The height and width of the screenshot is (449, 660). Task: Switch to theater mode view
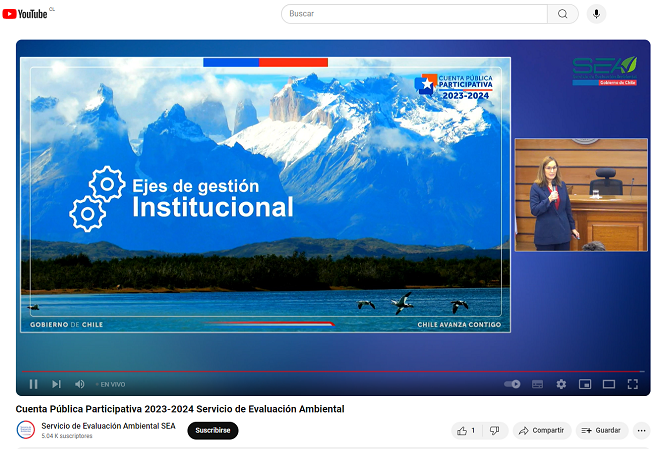pos(608,384)
